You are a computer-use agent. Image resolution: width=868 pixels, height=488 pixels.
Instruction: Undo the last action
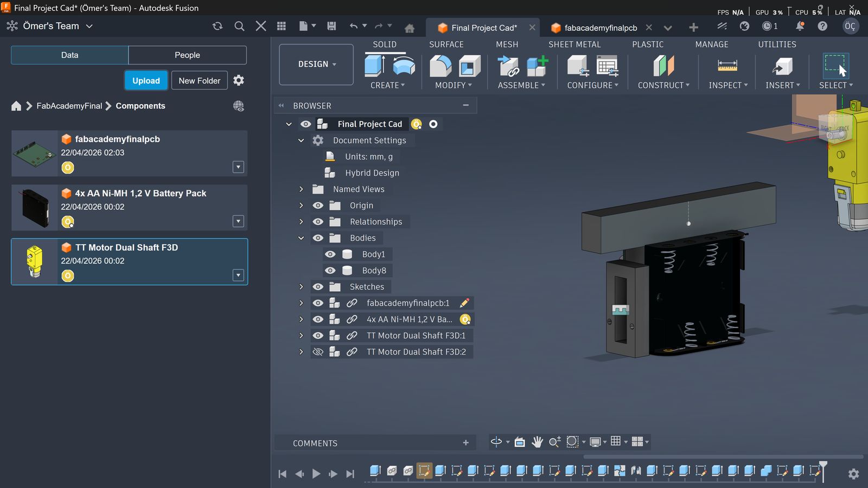354,26
